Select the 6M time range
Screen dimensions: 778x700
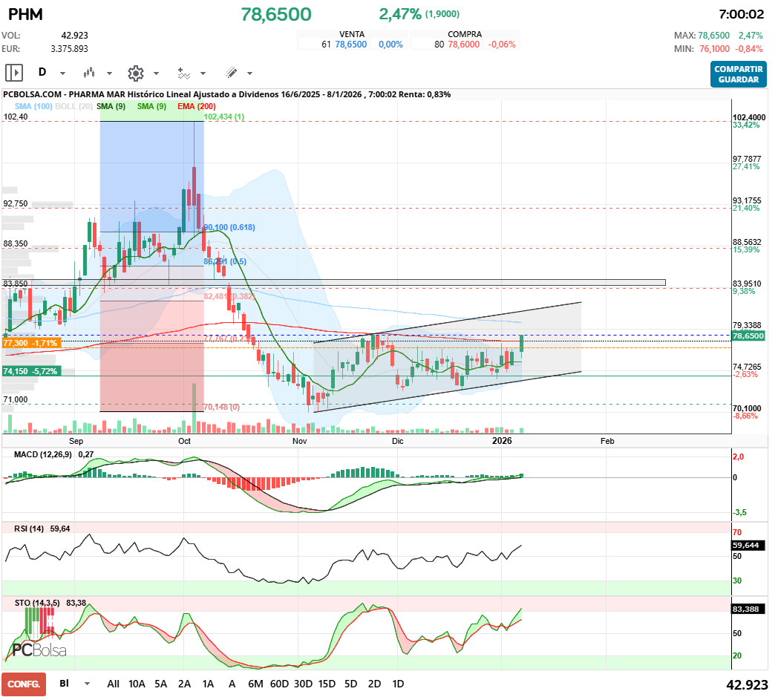[255, 684]
